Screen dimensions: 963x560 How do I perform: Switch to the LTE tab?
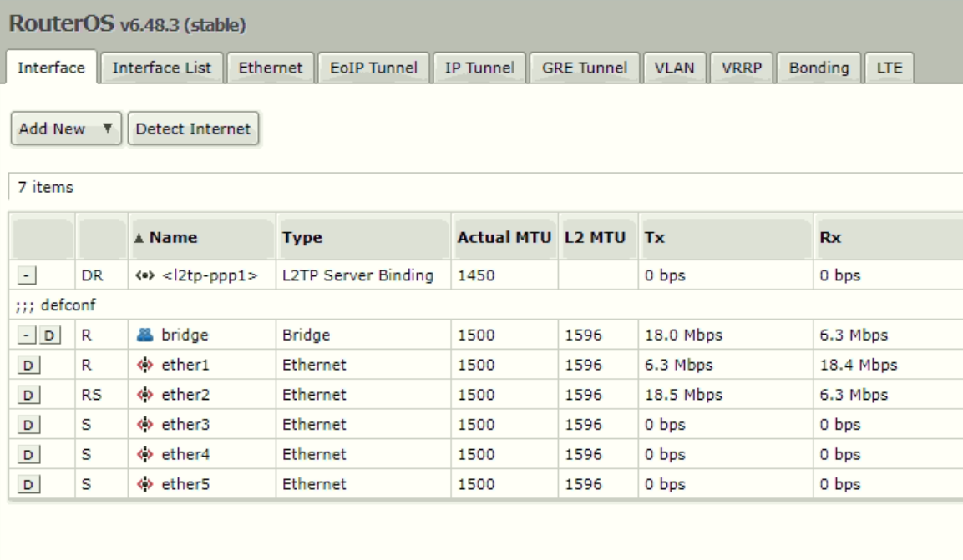coord(890,68)
